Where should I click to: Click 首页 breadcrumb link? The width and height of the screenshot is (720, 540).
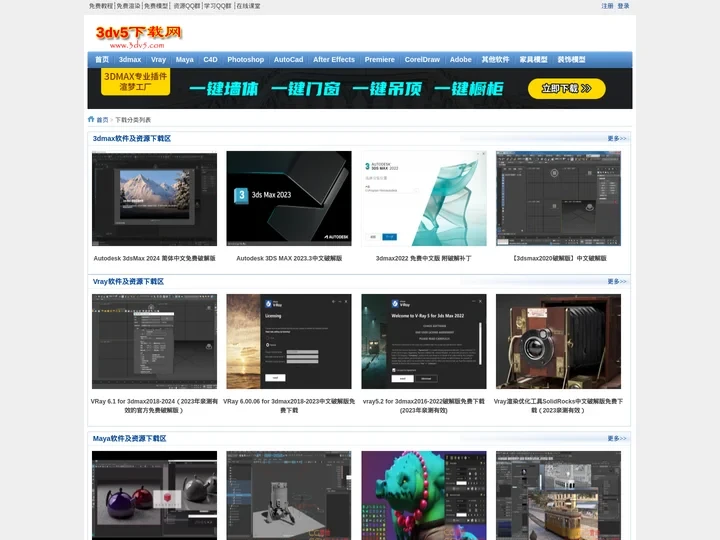click(102, 120)
